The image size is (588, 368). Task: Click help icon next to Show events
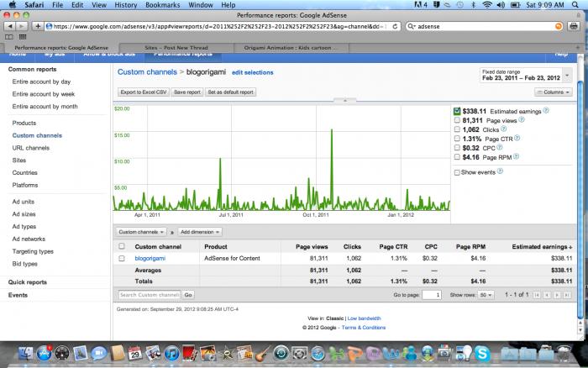coord(500,171)
